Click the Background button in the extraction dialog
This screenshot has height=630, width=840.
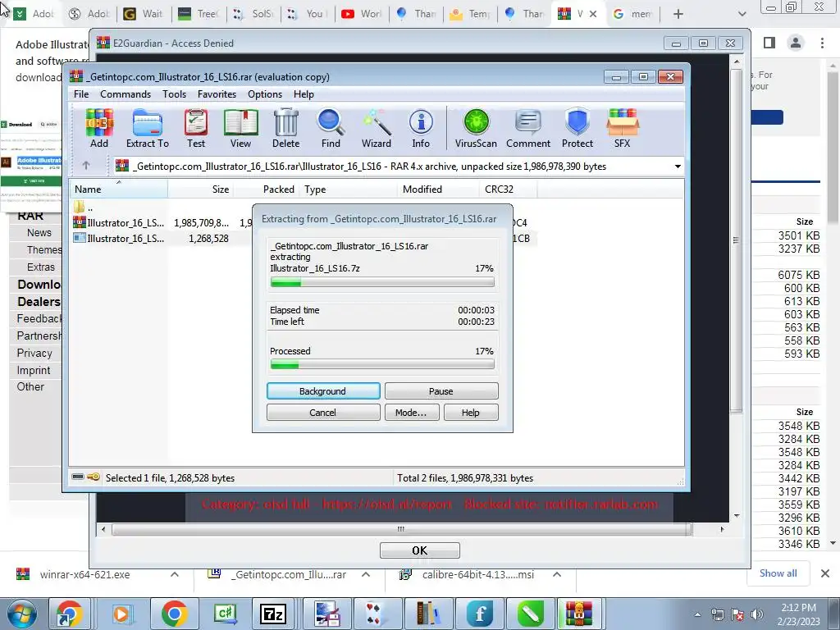(323, 391)
